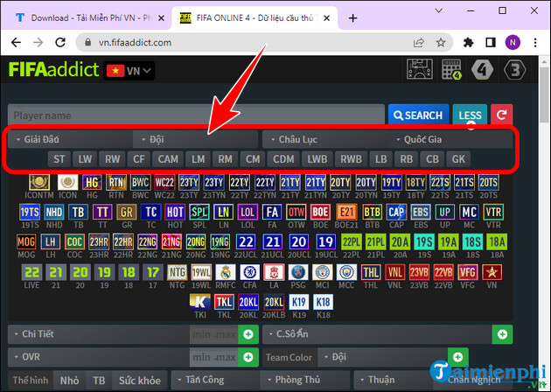Open the VN region selector
The image size is (551, 392).
[x=129, y=71]
